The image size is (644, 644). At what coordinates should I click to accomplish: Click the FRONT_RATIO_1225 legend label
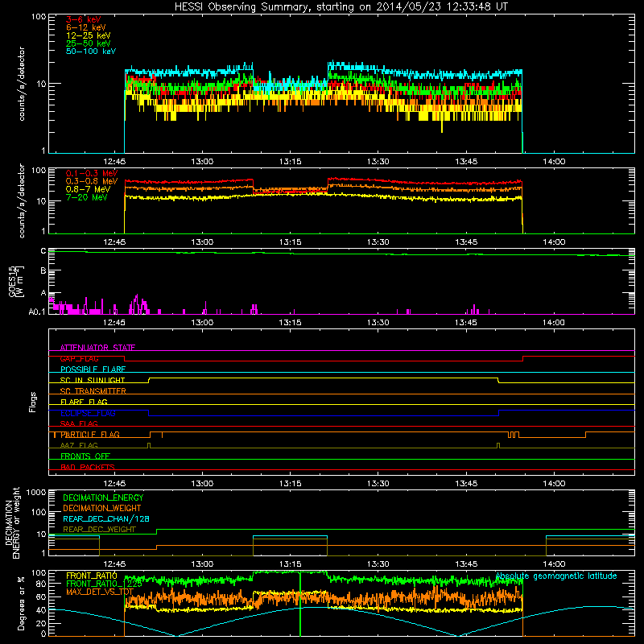(104, 584)
